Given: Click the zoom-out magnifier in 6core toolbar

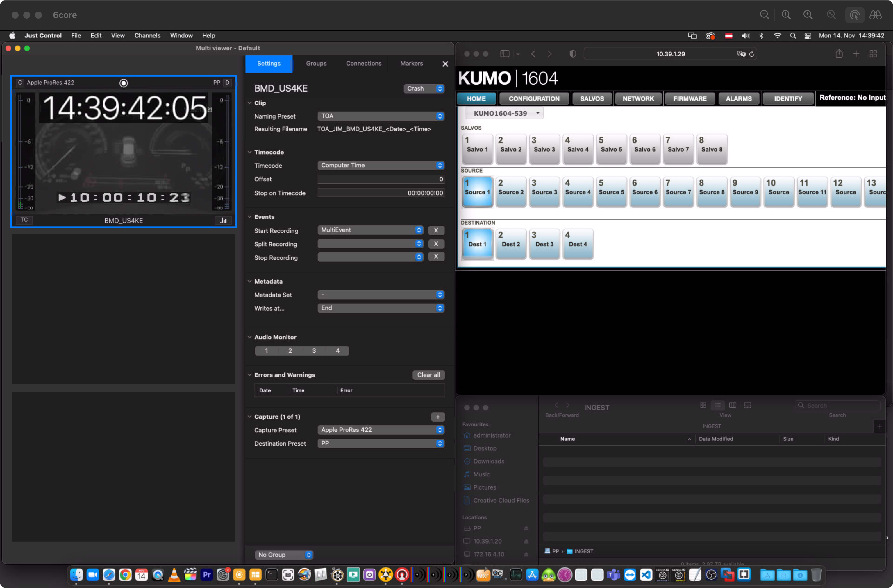Looking at the screenshot, I should coord(765,15).
